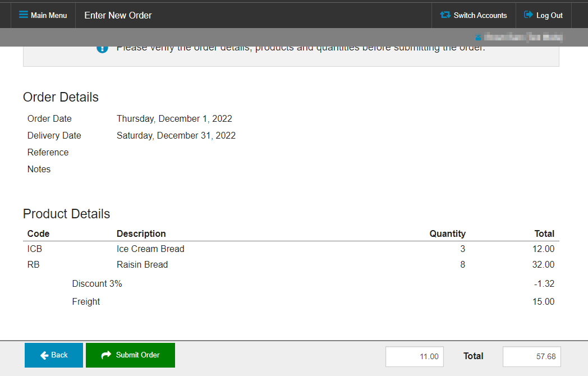Click the Log Out door icon
The height and width of the screenshot is (376, 588).
(x=529, y=15)
